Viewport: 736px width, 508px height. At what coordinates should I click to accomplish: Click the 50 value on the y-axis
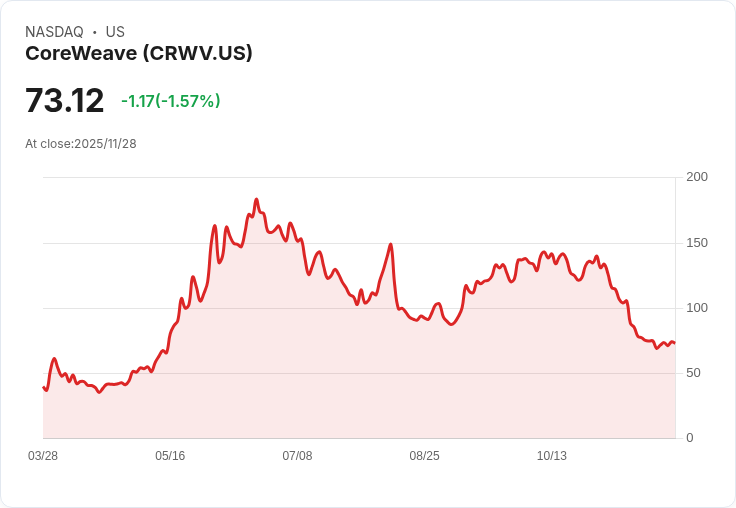[693, 373]
